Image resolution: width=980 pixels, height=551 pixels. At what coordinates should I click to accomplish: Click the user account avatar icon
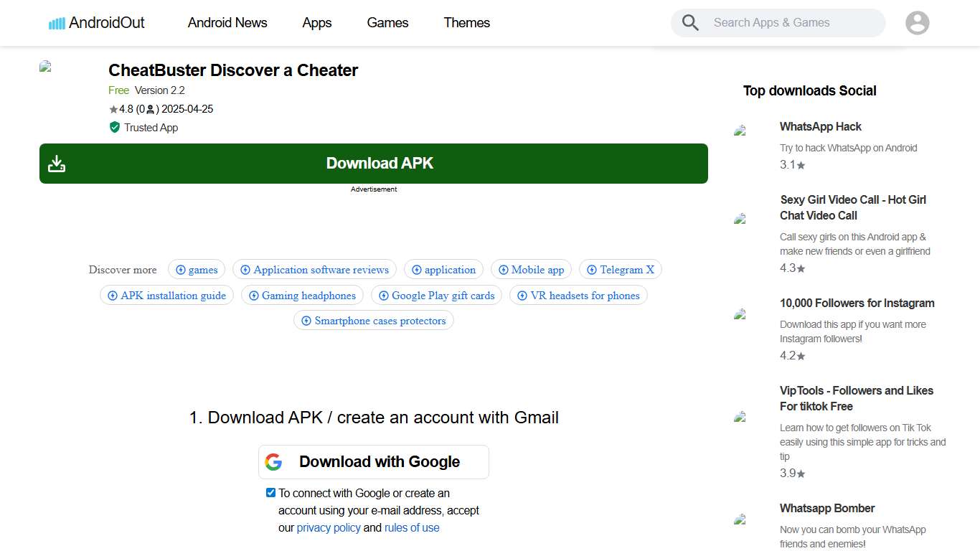pyautogui.click(x=917, y=22)
